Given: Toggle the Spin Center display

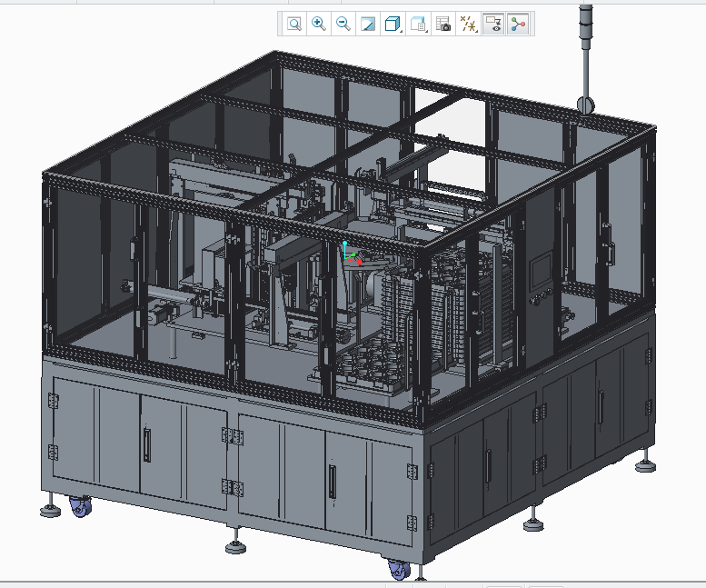Looking at the screenshot, I should [x=519, y=25].
